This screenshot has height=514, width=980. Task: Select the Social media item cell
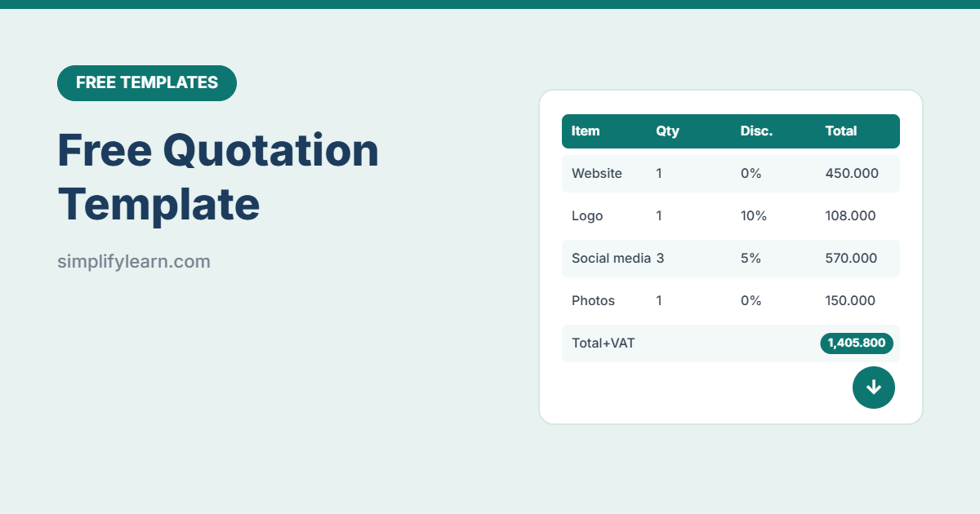pos(611,259)
